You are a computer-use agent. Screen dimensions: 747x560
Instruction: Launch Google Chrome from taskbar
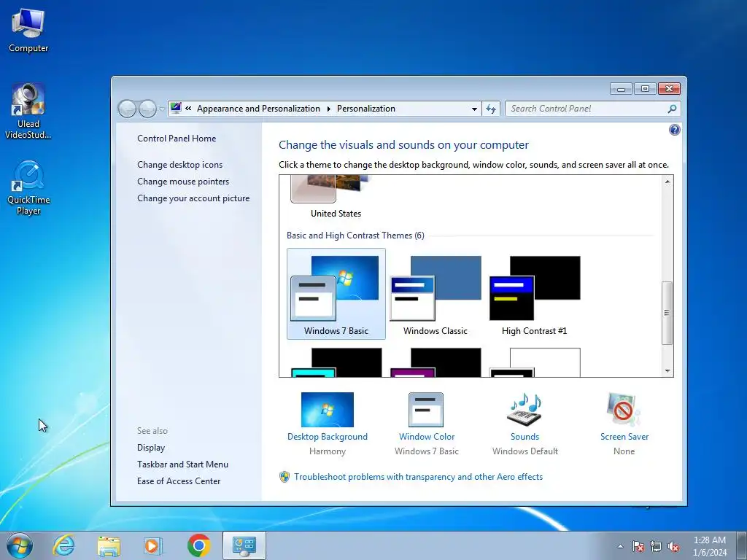(198, 545)
